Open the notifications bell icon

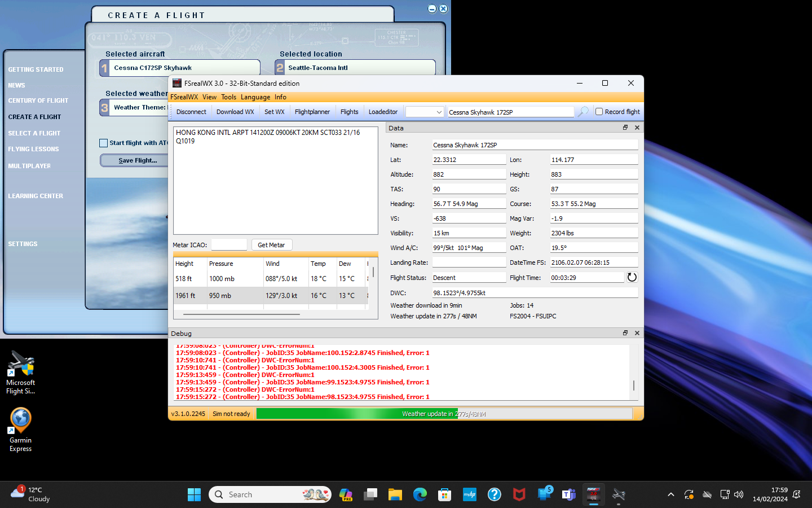click(x=797, y=494)
